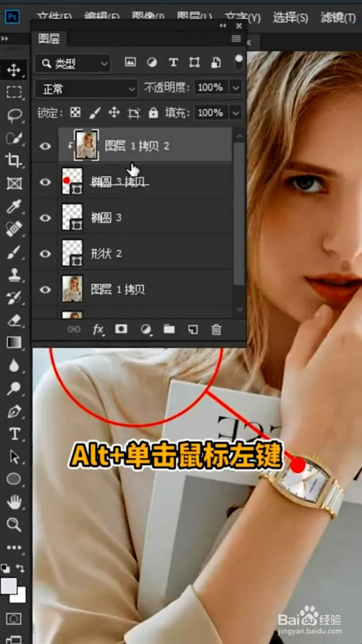The image size is (362, 644).
Task: Open the 类型 filter type dropdown
Action: coord(72,63)
